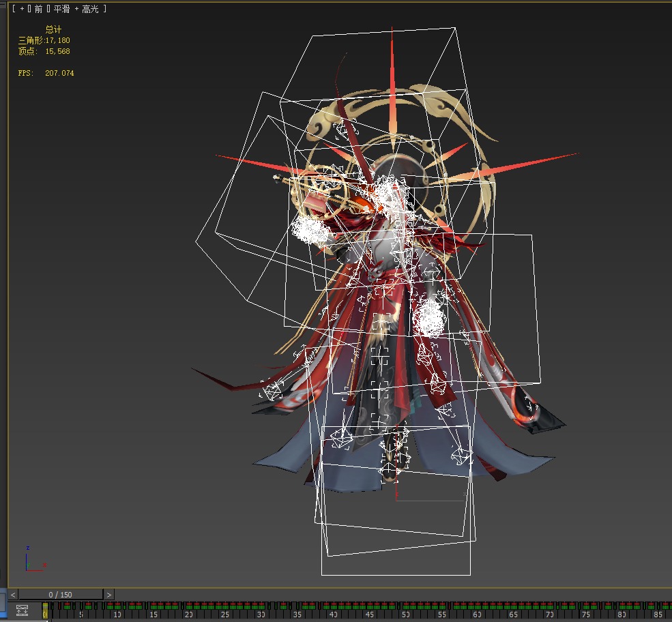The width and height of the screenshot is (672, 622).
Task: Click the FPS: 207.074 readout
Action: point(46,73)
